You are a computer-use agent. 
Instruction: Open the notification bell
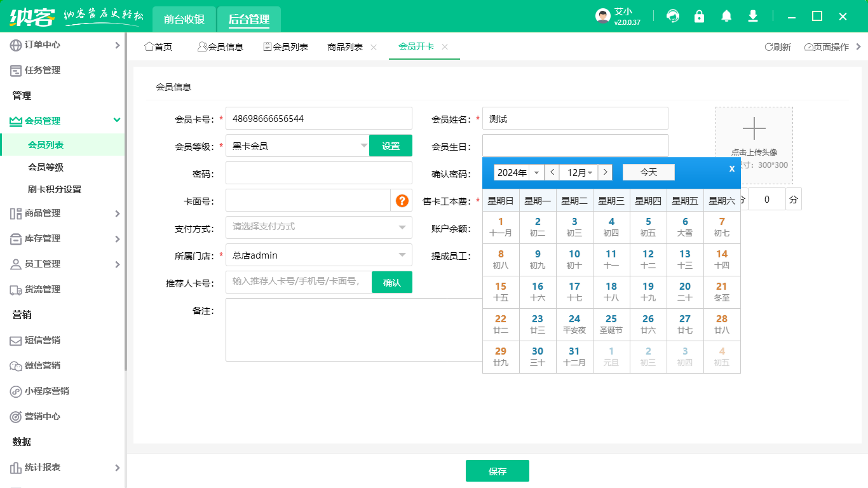click(726, 17)
